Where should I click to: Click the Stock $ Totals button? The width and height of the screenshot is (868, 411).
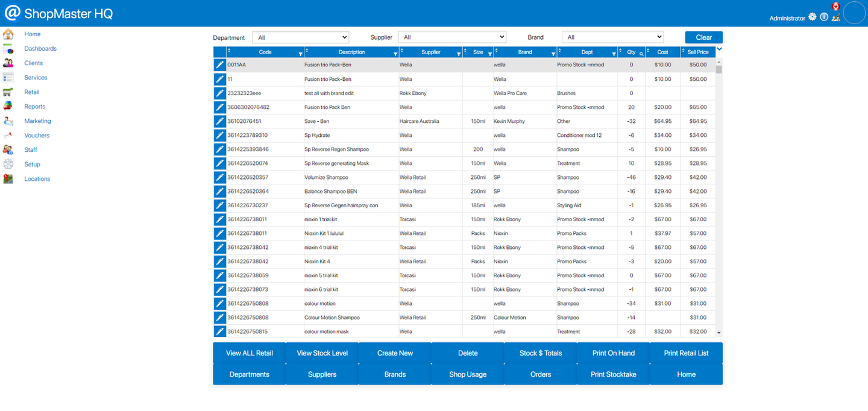[541, 353]
